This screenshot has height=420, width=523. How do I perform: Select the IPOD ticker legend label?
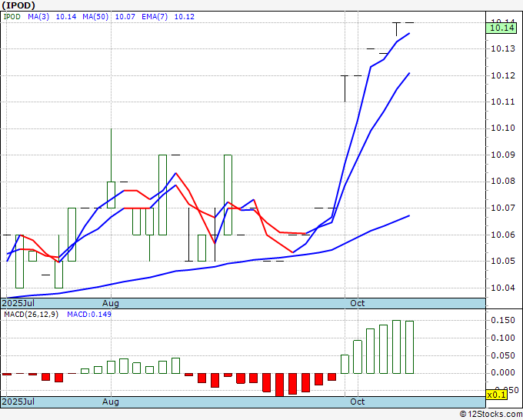pos(12,17)
